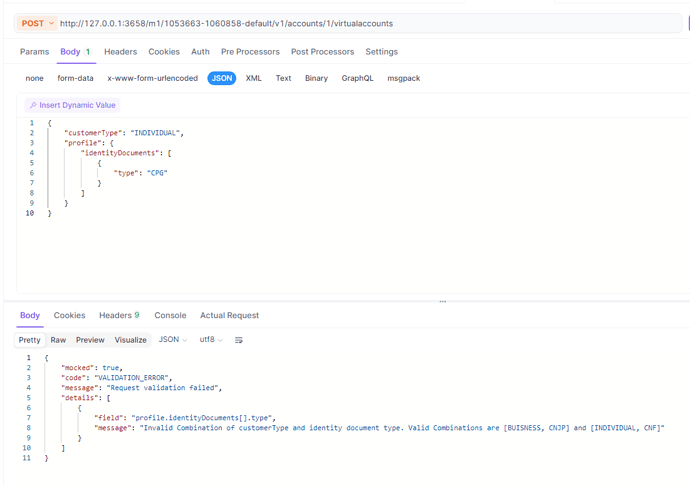Open the utf8 encoding dropdown
Image resolution: width=690 pixels, height=486 pixels.
(211, 340)
